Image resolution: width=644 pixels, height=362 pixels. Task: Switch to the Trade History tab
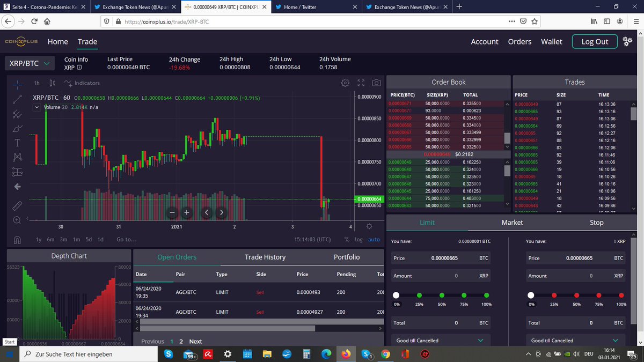point(265,257)
